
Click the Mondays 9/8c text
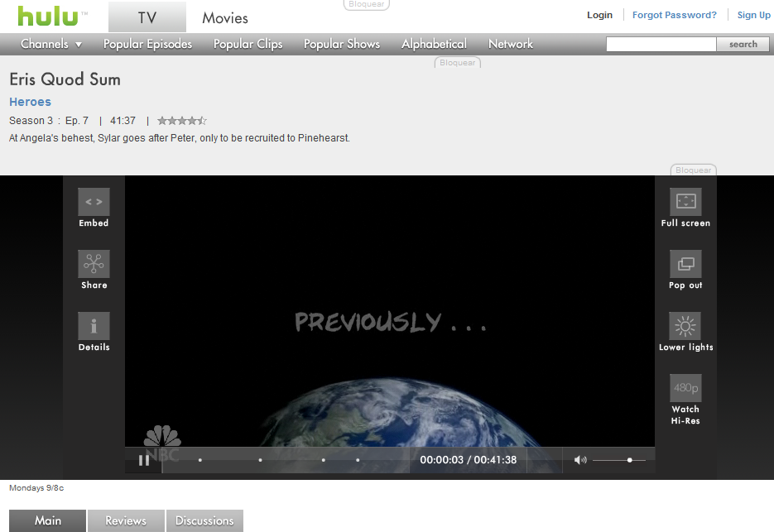36,487
